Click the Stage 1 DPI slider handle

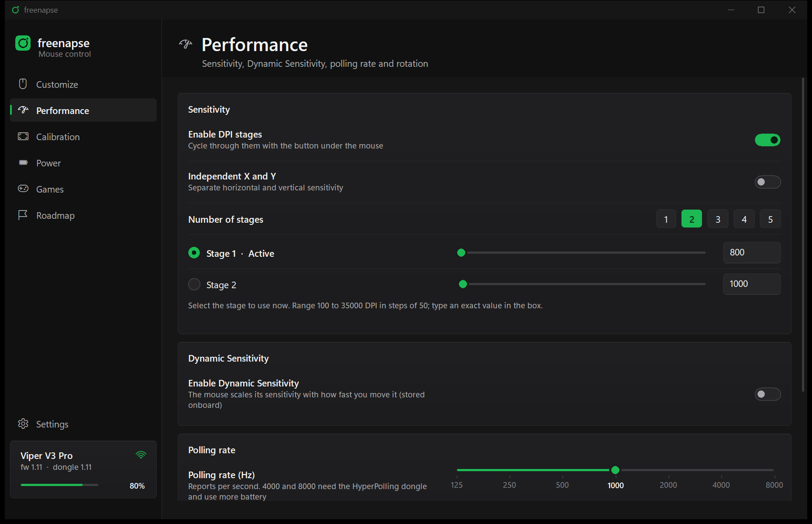click(x=461, y=252)
